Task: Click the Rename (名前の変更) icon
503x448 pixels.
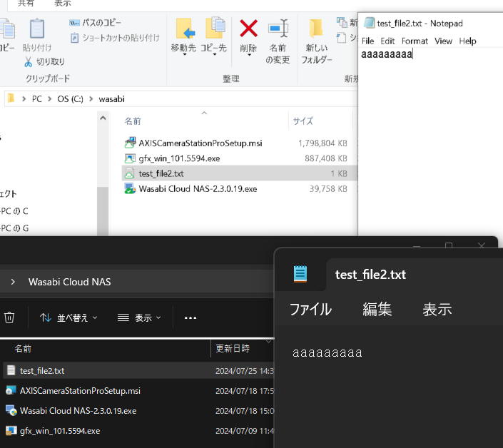Action: click(x=278, y=29)
